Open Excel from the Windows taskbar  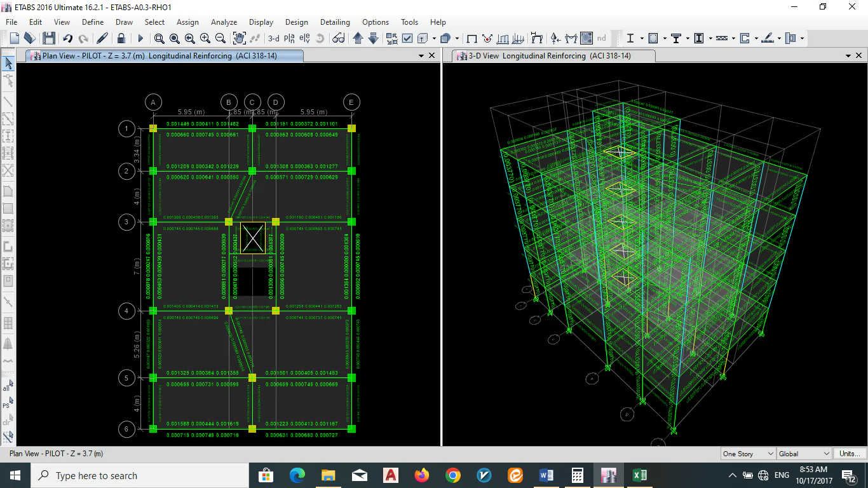pos(639,475)
